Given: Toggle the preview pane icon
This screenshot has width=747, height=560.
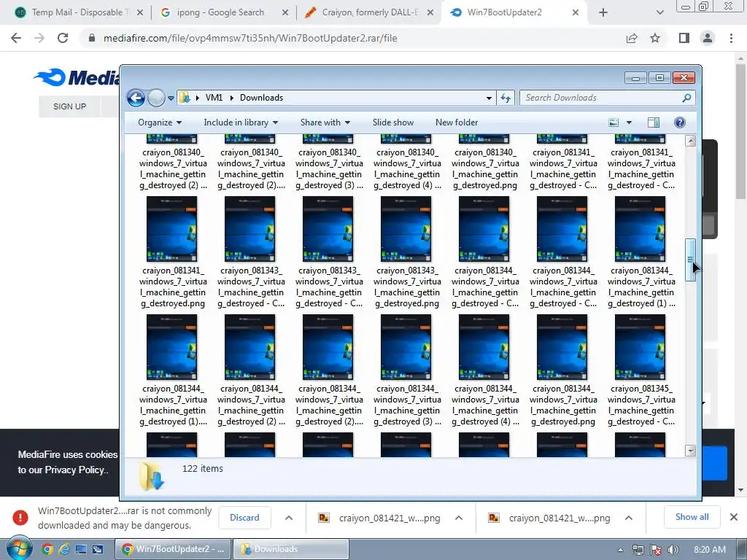Looking at the screenshot, I should pyautogui.click(x=654, y=122).
